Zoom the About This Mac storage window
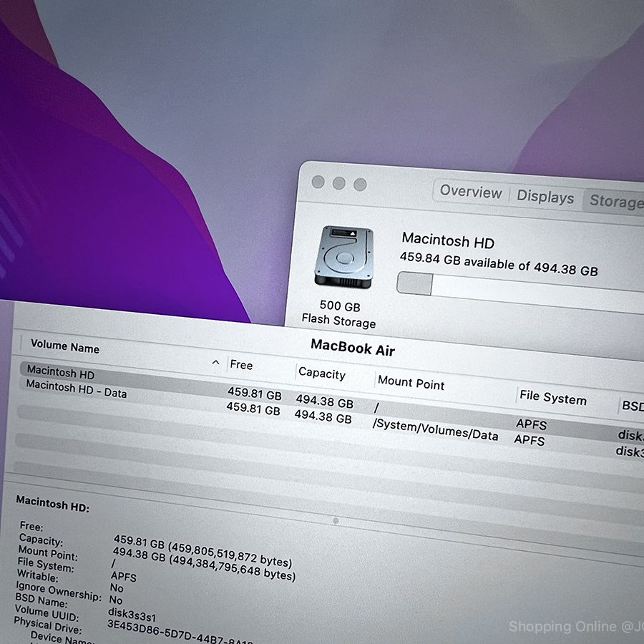This screenshot has height=644, width=644. (x=360, y=185)
